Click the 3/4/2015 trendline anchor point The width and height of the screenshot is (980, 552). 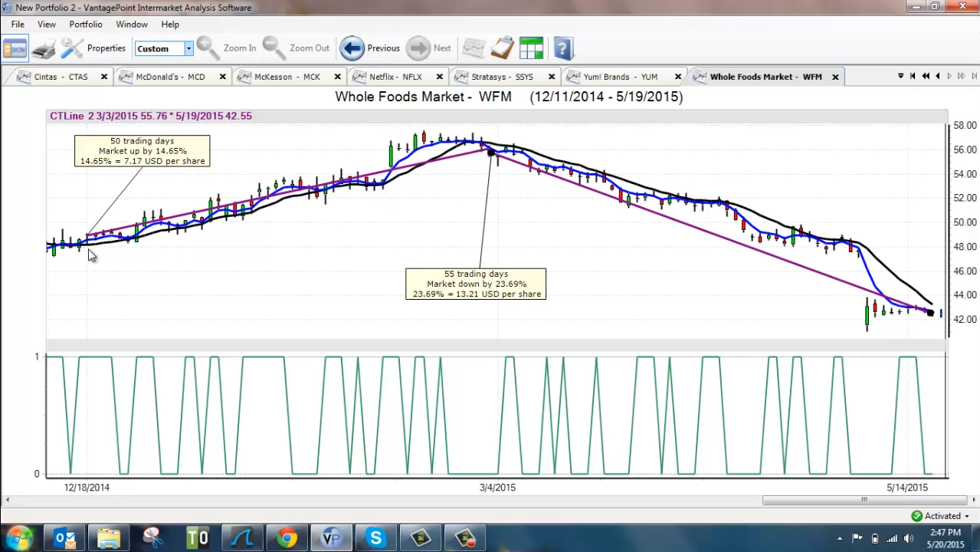[491, 153]
